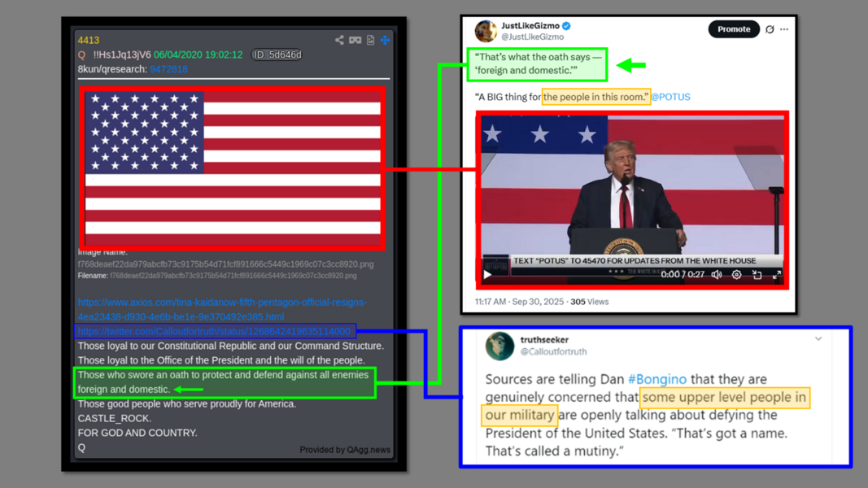Click the Grok icon next to Promote
The image size is (868, 488).
pos(770,29)
